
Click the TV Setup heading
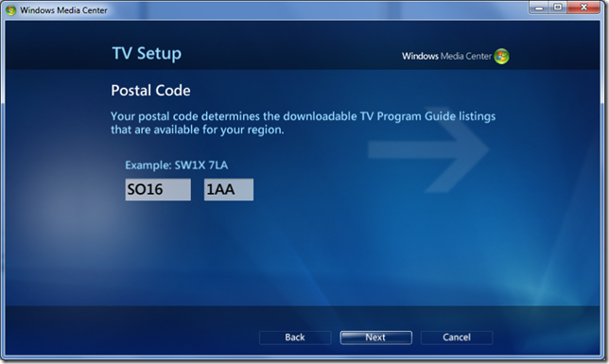(x=147, y=53)
